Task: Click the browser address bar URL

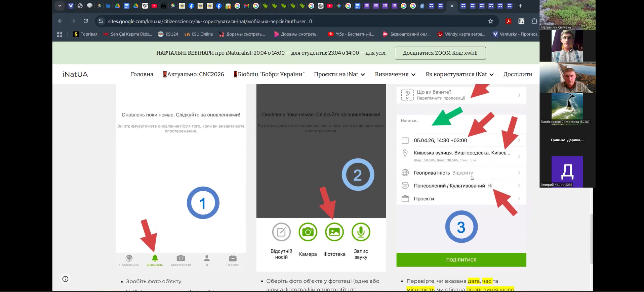Action: (210, 21)
